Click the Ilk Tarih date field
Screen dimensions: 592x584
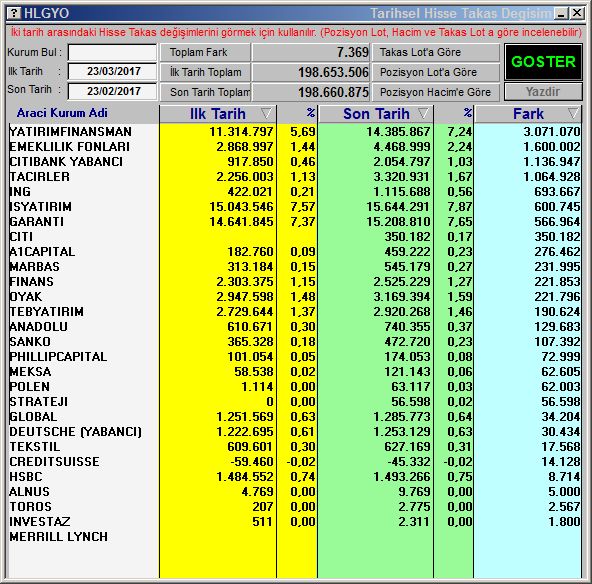tap(112, 71)
